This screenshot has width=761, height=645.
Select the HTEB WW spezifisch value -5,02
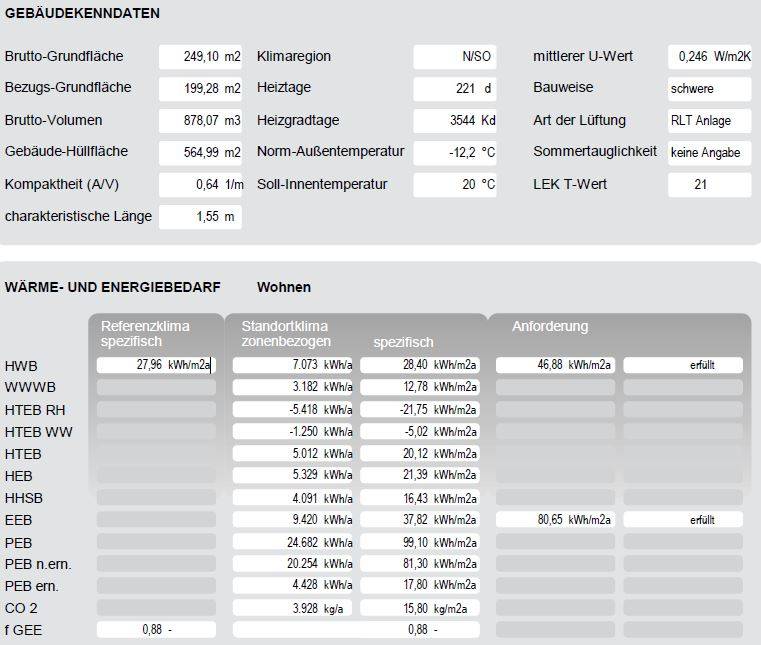[x=420, y=431]
